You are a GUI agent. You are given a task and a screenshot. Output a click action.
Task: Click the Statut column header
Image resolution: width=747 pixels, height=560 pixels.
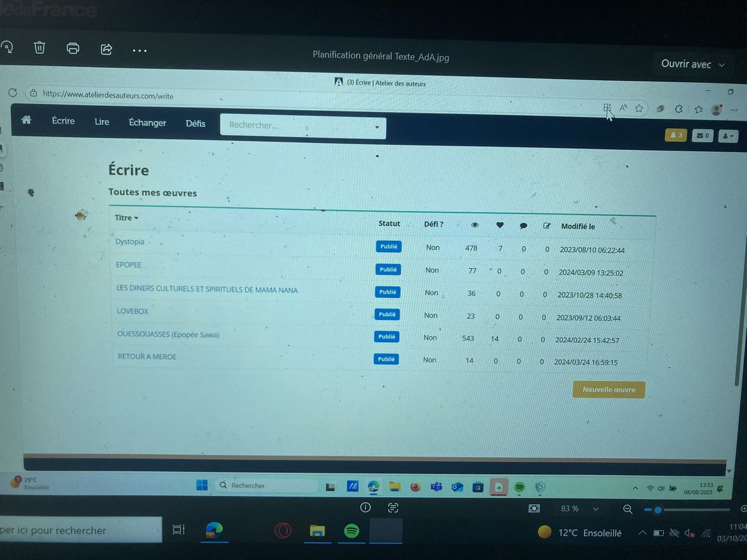(x=389, y=223)
